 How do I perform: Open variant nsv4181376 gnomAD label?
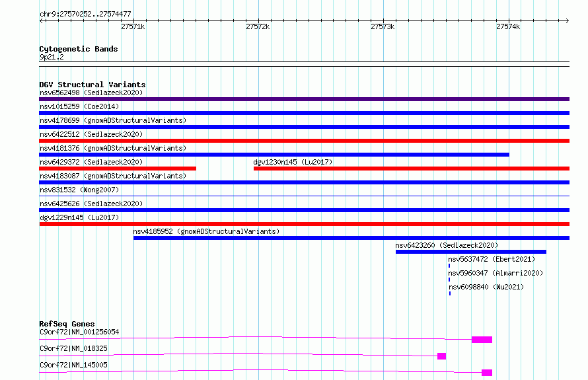tap(113, 148)
